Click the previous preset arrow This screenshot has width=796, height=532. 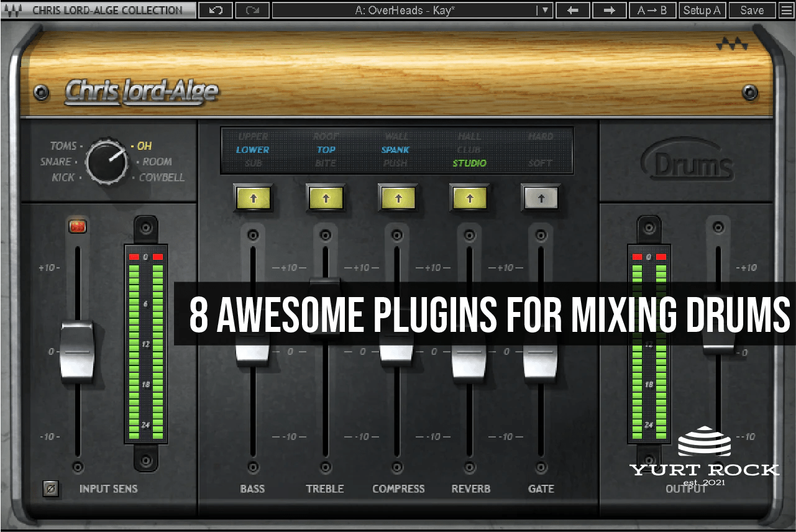tap(572, 10)
